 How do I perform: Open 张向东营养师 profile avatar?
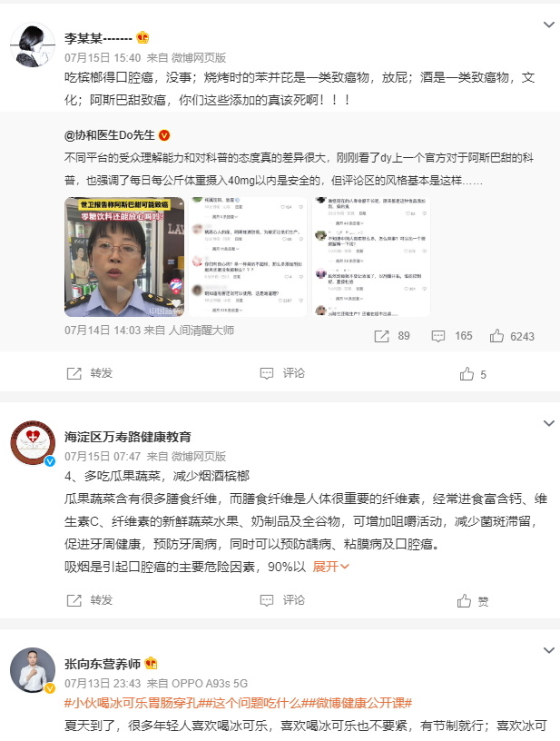pyautogui.click(x=33, y=670)
